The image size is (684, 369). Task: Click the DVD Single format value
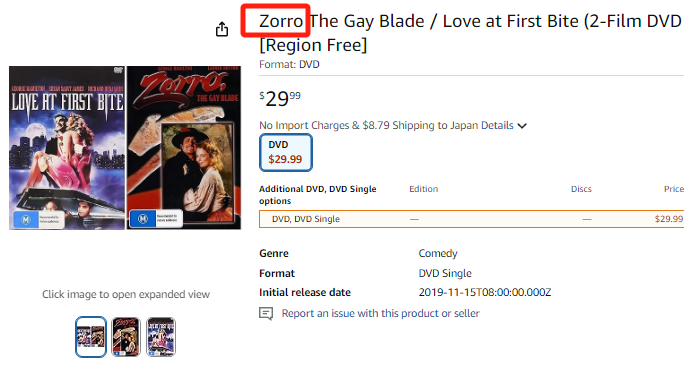[x=445, y=273]
